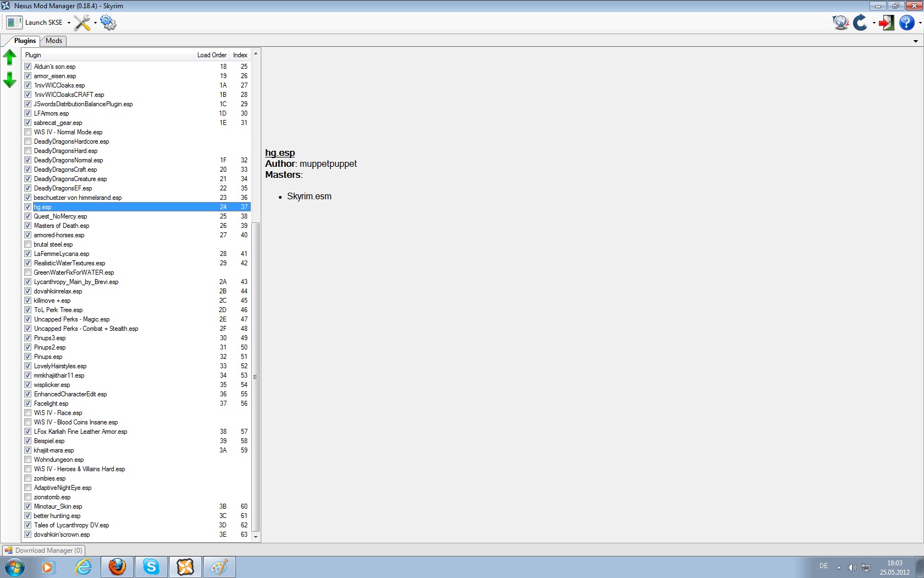The image size is (924, 578).
Task: Enable WiS IV - Blood Coins Insane.esp
Action: 28,422
